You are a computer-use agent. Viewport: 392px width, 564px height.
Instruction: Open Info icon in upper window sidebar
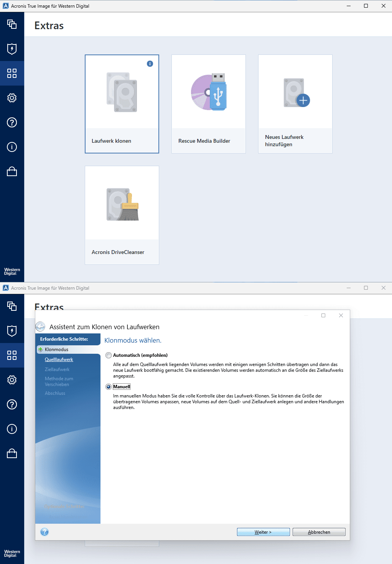(12, 147)
